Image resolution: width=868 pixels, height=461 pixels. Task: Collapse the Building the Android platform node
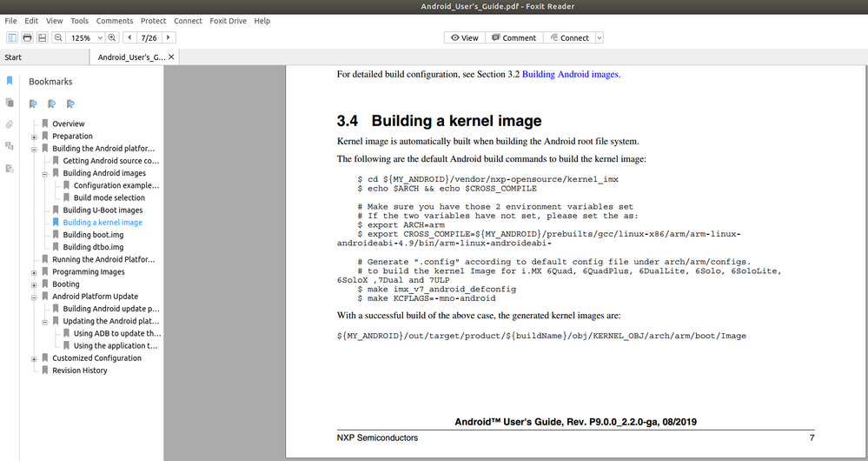point(35,149)
